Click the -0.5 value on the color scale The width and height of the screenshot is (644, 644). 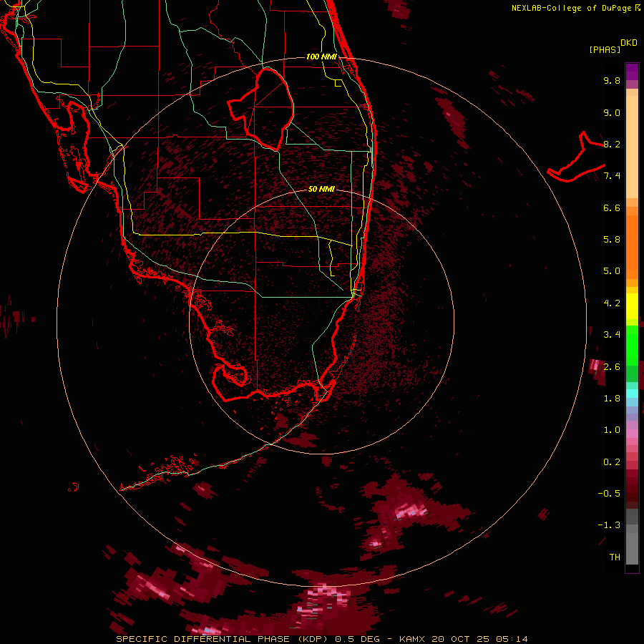[609, 494]
